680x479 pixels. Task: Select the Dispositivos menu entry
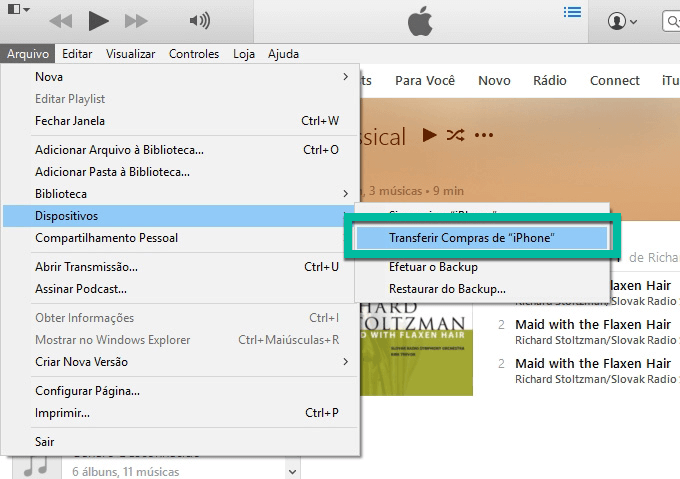coord(181,216)
